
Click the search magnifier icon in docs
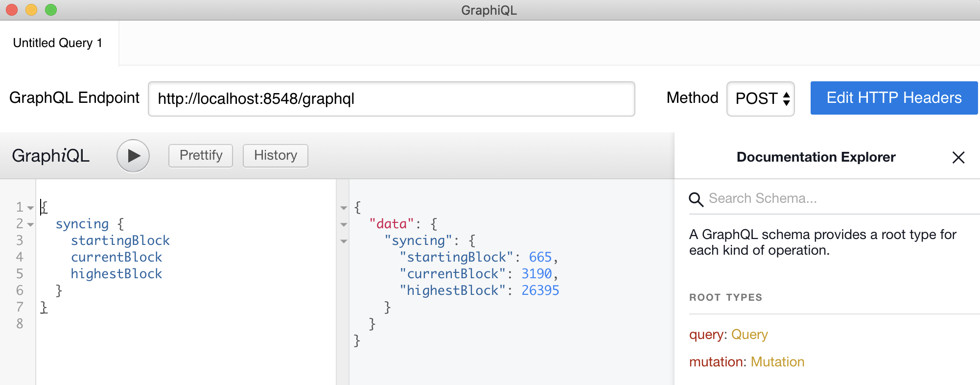[x=696, y=199]
